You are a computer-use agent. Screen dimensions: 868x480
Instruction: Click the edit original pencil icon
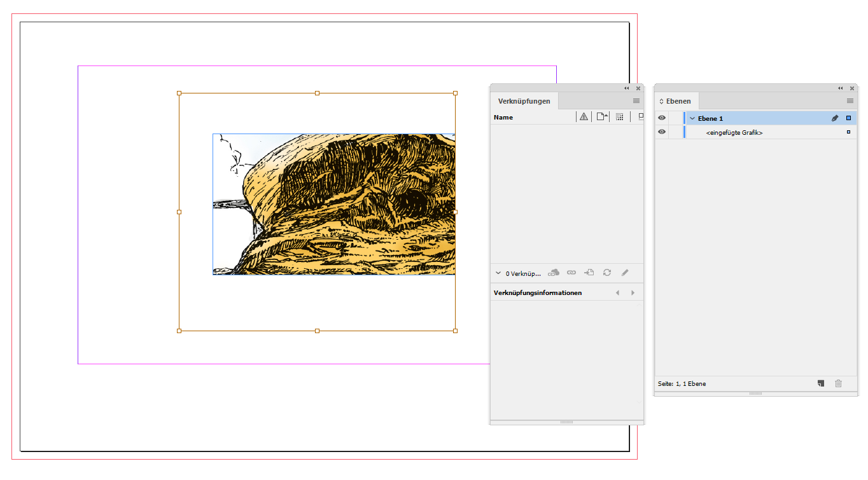click(625, 273)
